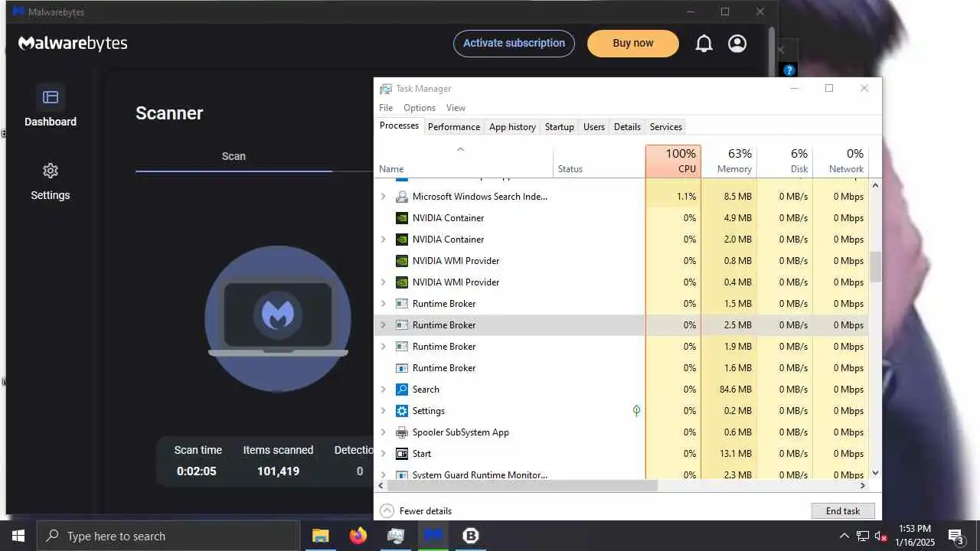980x551 pixels.
Task: Open the B app icon on taskbar
Action: (x=471, y=536)
